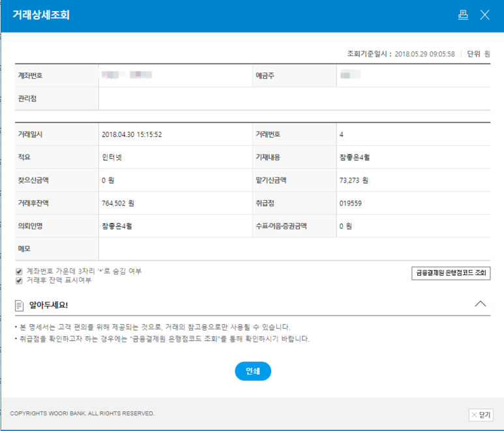Click the document icon beside 알아두세요
This screenshot has width=504, height=431.
19,305
